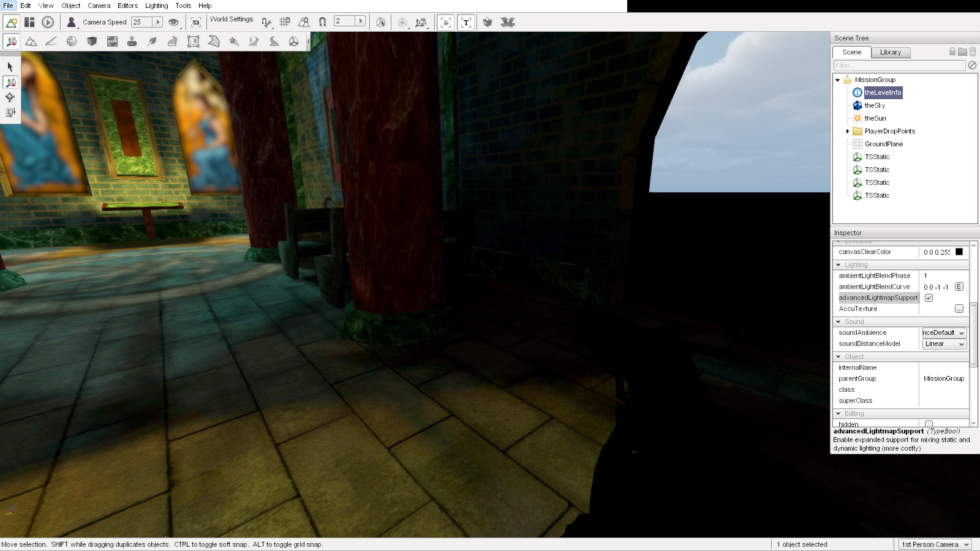The width and height of the screenshot is (980, 551).
Task: Open the Particle Editor star icon
Action: pos(233,42)
